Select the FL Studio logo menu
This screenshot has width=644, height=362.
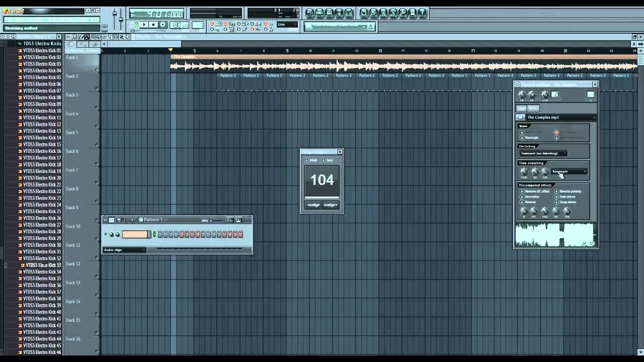tap(14, 11)
